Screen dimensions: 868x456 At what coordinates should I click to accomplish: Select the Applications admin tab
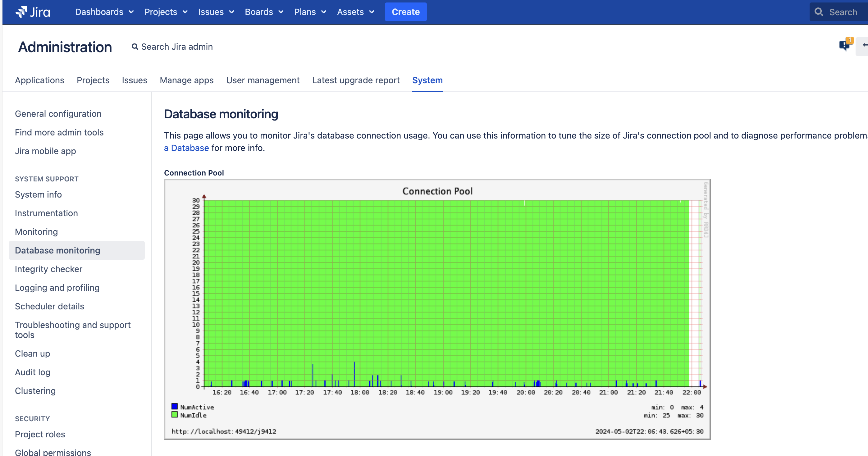(39, 80)
